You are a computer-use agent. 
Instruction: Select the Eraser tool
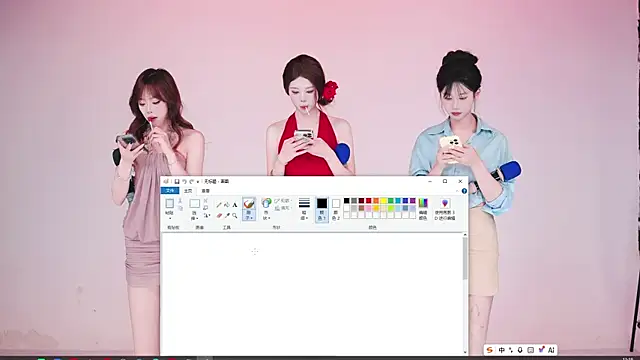pyautogui.click(x=219, y=215)
